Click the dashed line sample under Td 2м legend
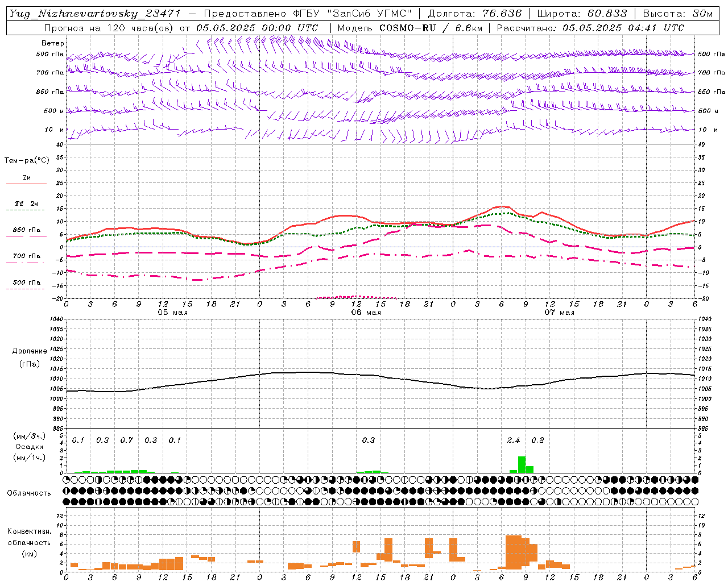This screenshot has width=728, height=582. (25, 210)
